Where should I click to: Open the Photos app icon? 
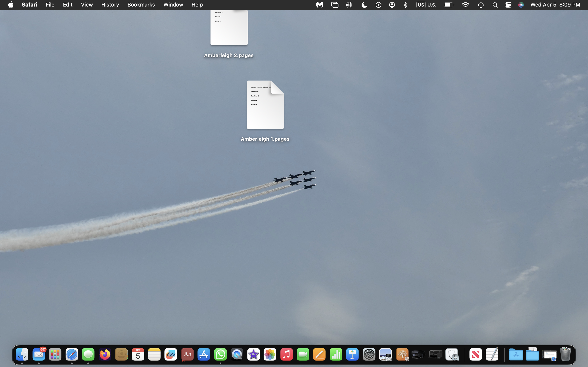pos(270,355)
